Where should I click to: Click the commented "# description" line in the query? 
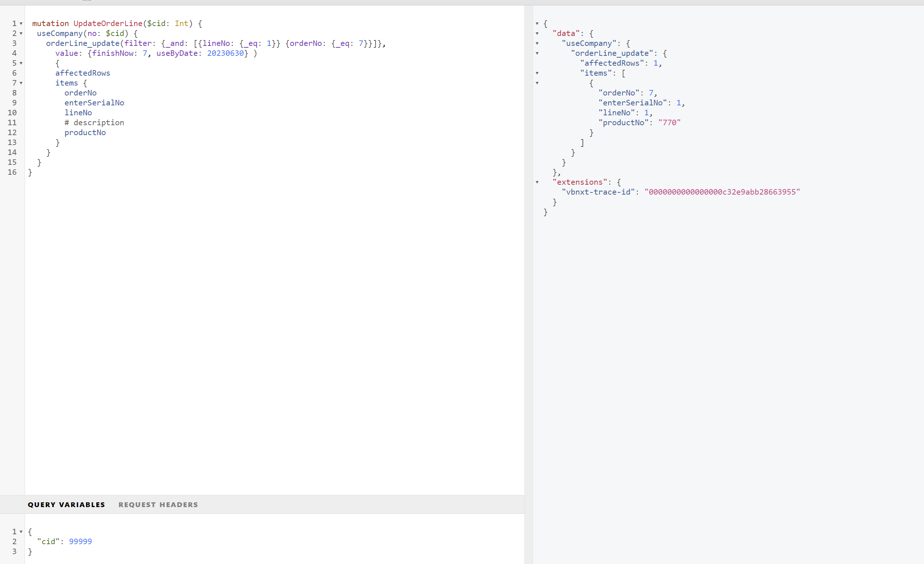coord(94,123)
